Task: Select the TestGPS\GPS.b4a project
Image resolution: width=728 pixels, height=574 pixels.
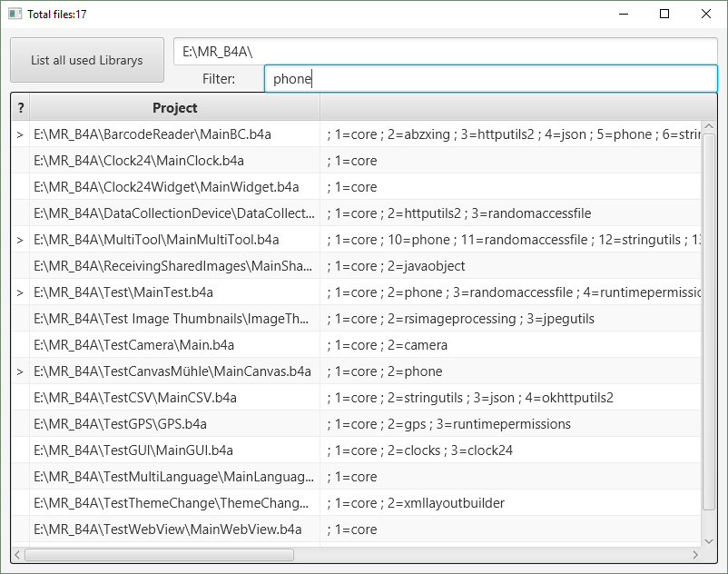Action: [x=175, y=424]
